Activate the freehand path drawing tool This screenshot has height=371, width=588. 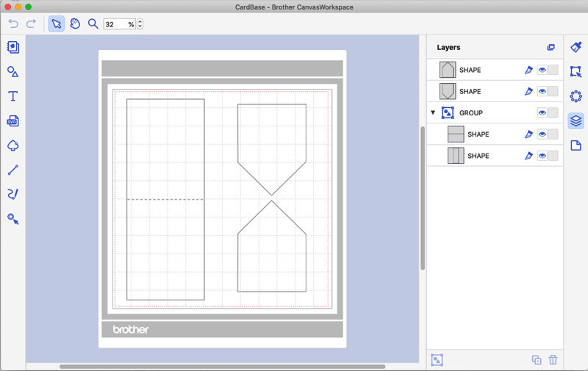tap(12, 195)
